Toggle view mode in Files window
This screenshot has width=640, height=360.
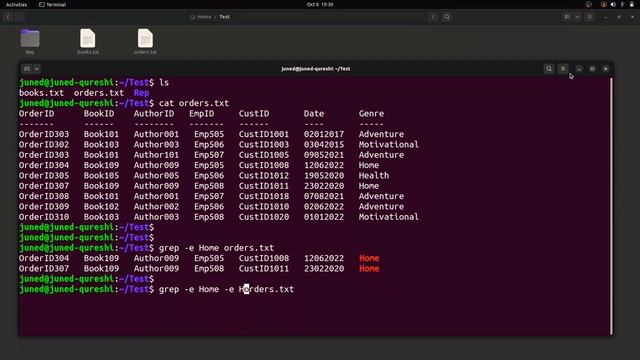tap(567, 17)
